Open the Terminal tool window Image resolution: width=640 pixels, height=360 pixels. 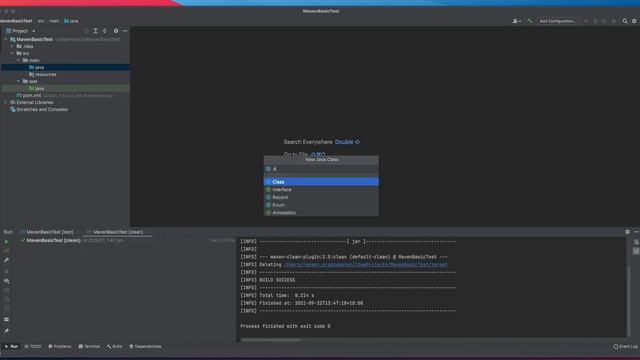coord(89,347)
